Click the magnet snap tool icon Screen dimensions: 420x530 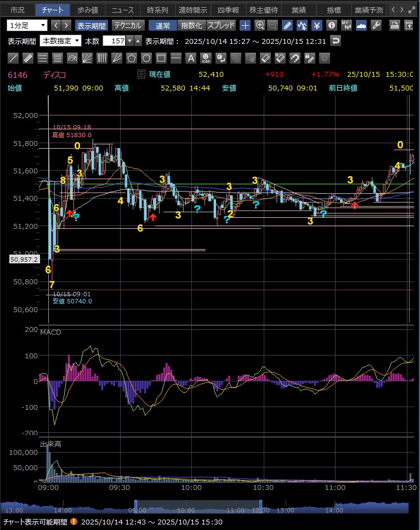pos(294,58)
